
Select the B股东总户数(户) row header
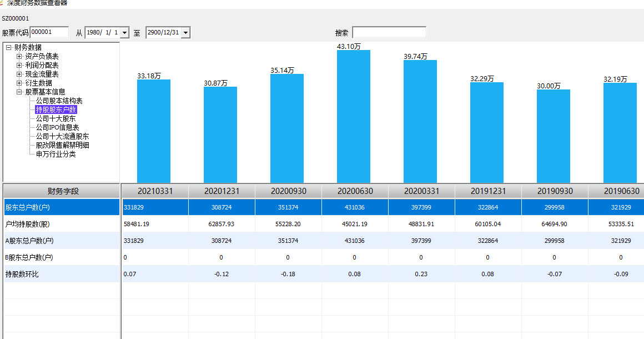pos(62,258)
